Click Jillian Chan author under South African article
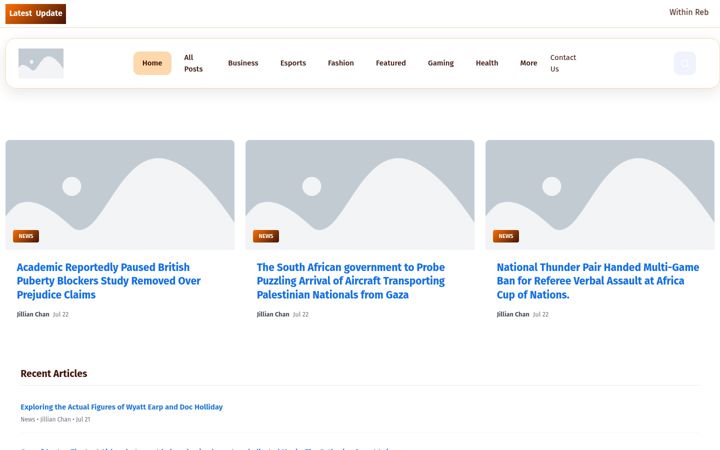 [x=273, y=315]
